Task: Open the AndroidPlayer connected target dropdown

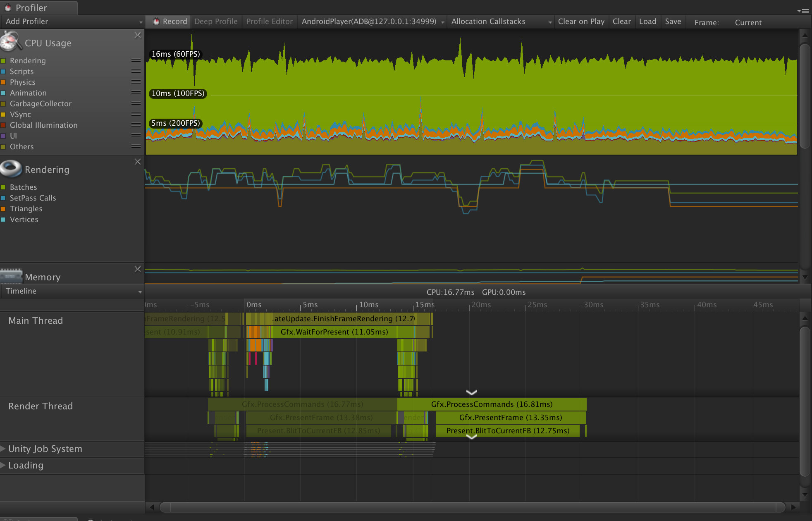Action: tap(372, 22)
